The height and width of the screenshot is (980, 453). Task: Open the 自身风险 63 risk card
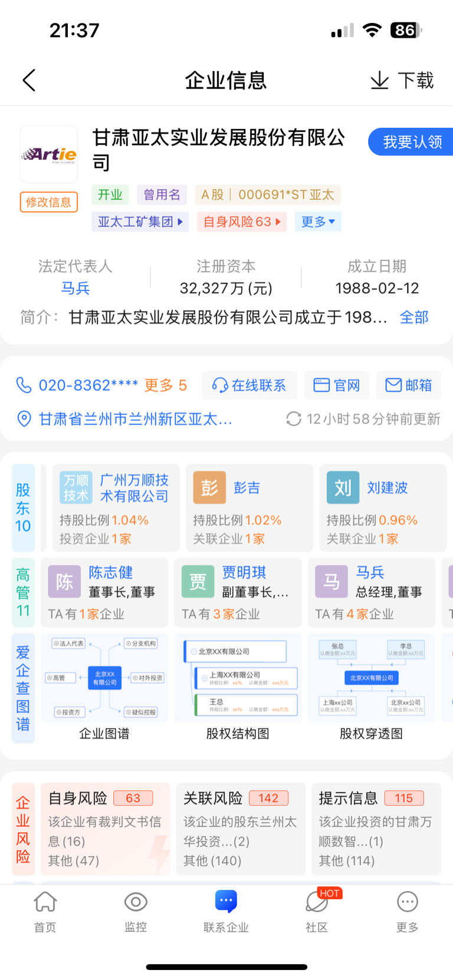coord(105,829)
